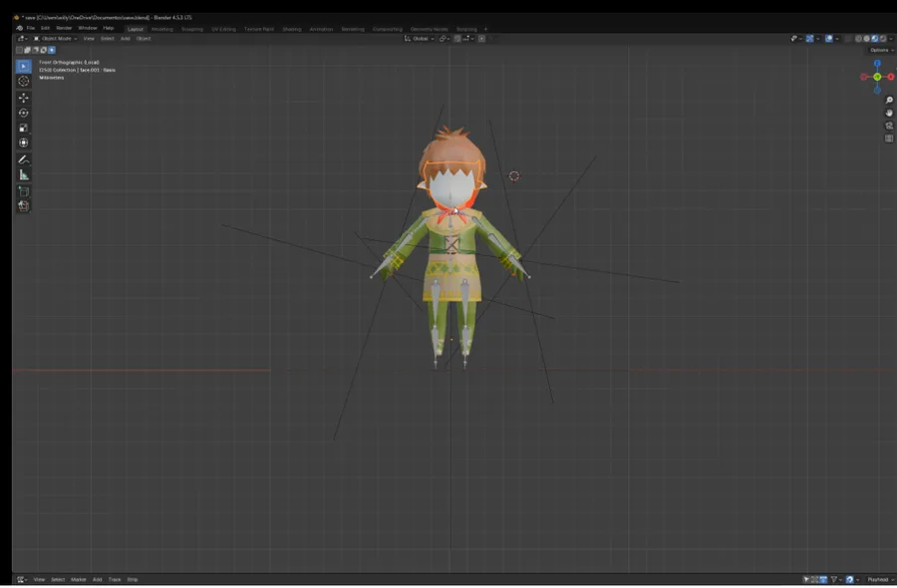The height and width of the screenshot is (588, 897).
Task: Click the first selection mode icon (set new)
Action: tap(20, 51)
